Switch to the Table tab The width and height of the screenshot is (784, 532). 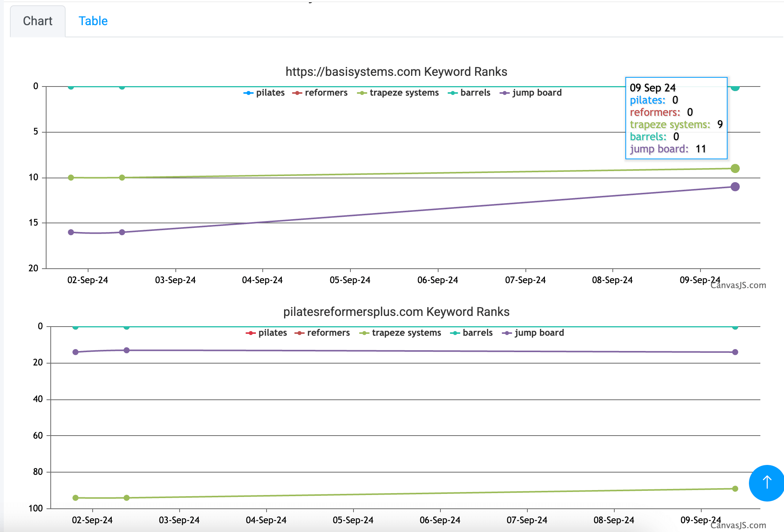(x=93, y=21)
